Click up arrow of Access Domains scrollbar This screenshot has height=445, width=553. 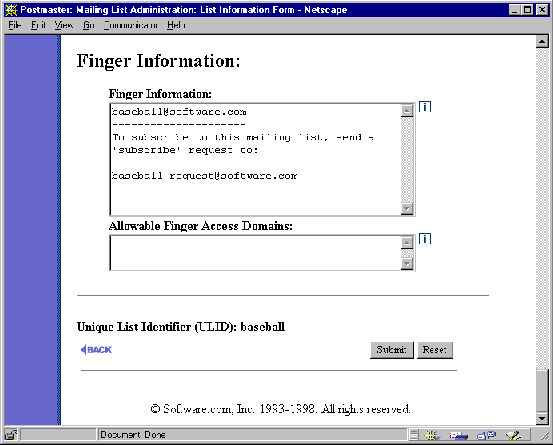[407, 242]
